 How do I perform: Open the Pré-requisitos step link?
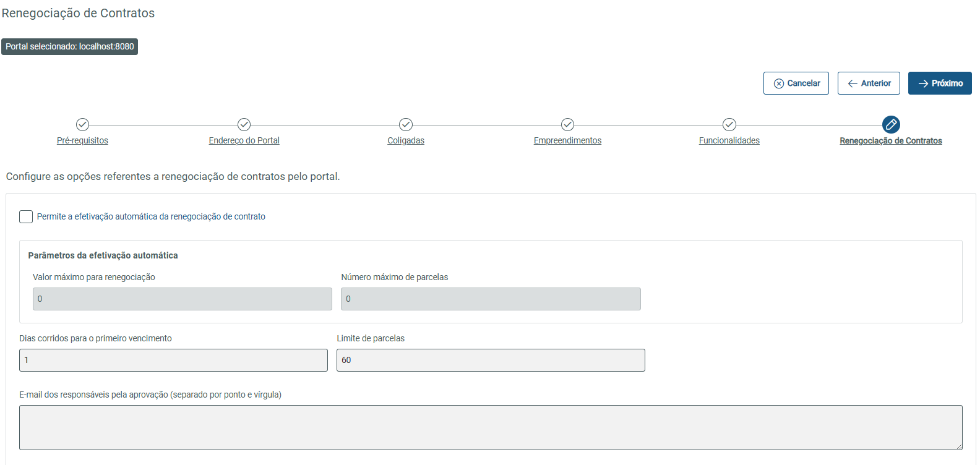click(82, 140)
